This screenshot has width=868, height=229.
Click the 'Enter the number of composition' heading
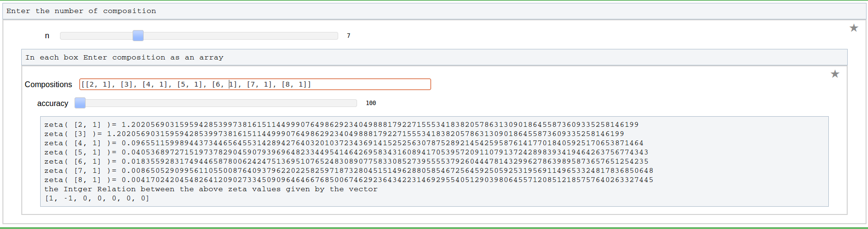[81, 11]
